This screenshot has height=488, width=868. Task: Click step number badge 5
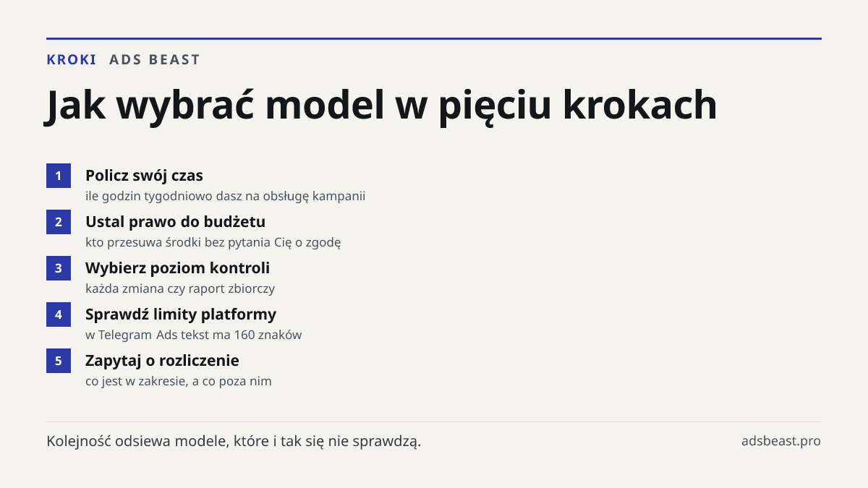[59, 361]
